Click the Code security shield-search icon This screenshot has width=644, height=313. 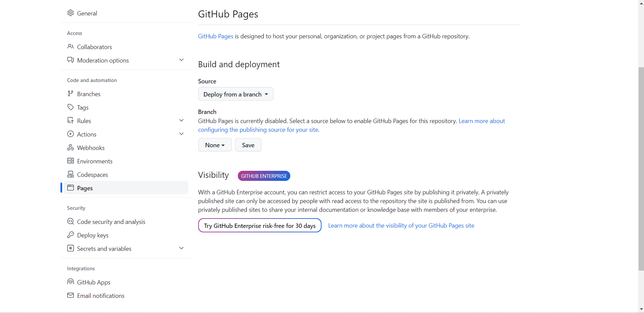point(70,221)
